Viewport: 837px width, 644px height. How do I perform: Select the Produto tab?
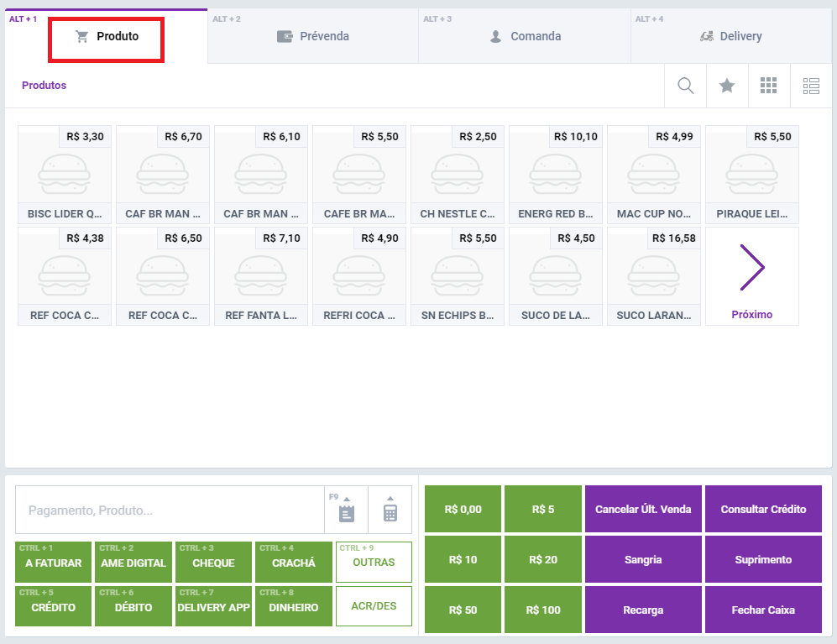107,37
